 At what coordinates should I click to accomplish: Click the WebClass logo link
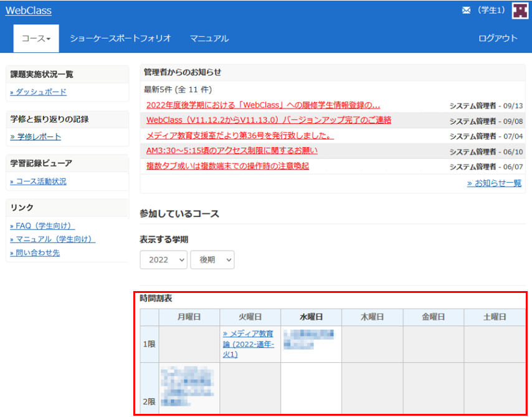tap(29, 11)
